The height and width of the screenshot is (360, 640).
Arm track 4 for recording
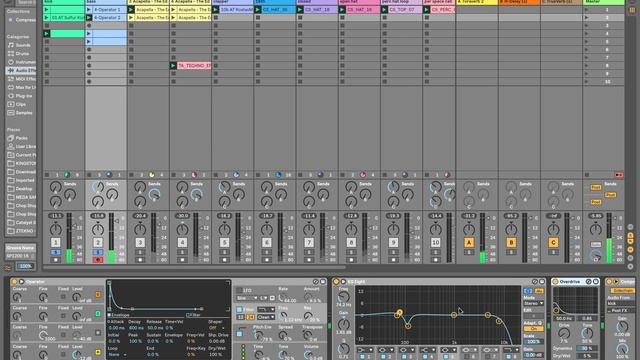pyautogui.click(x=182, y=260)
